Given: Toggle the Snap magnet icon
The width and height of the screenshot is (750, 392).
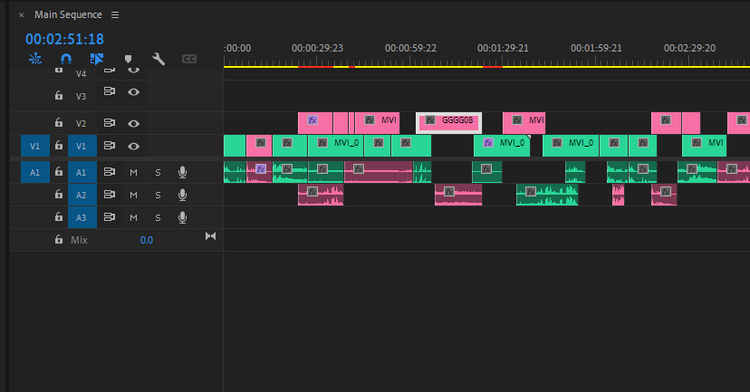Looking at the screenshot, I should 66,59.
